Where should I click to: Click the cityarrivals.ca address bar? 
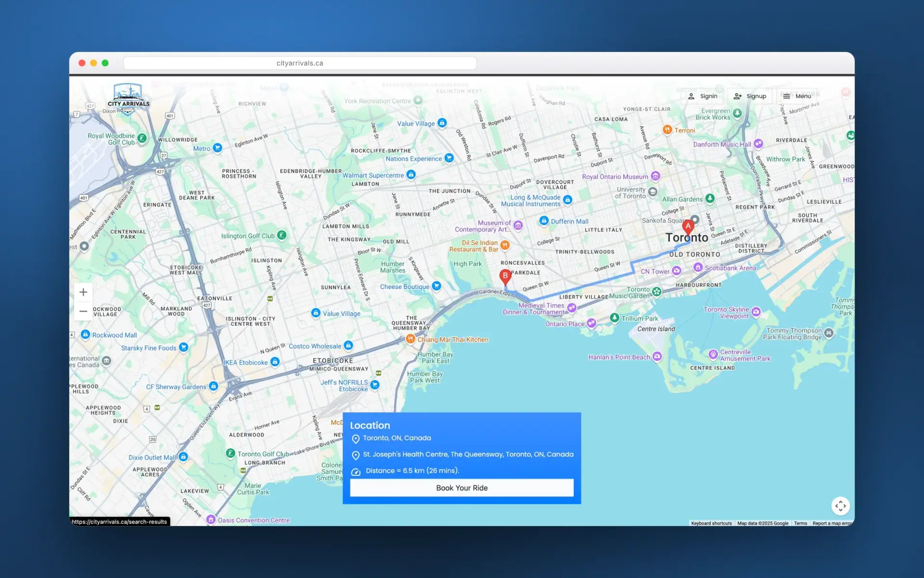[x=300, y=63]
